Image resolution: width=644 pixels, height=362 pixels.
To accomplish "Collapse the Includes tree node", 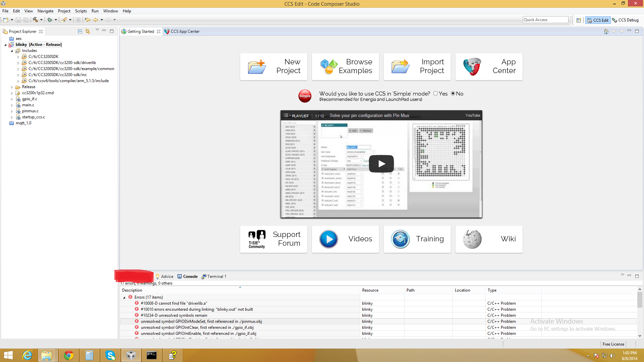I will 12,51.
